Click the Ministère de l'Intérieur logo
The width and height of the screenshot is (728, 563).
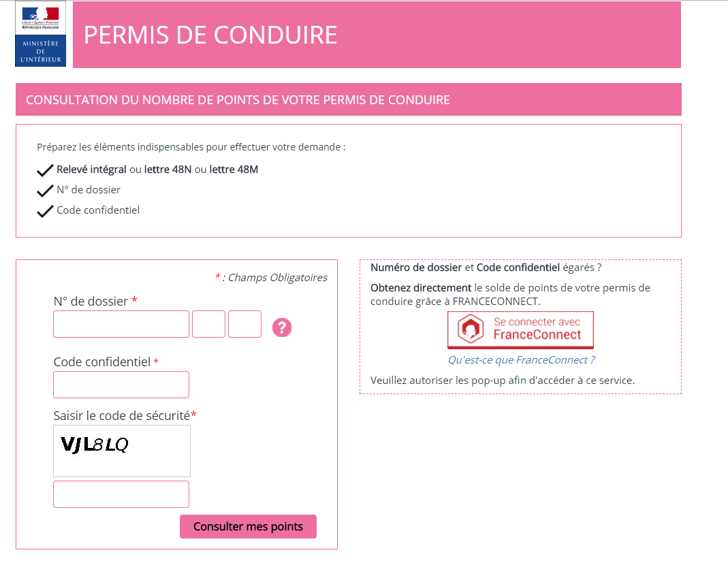[x=39, y=34]
